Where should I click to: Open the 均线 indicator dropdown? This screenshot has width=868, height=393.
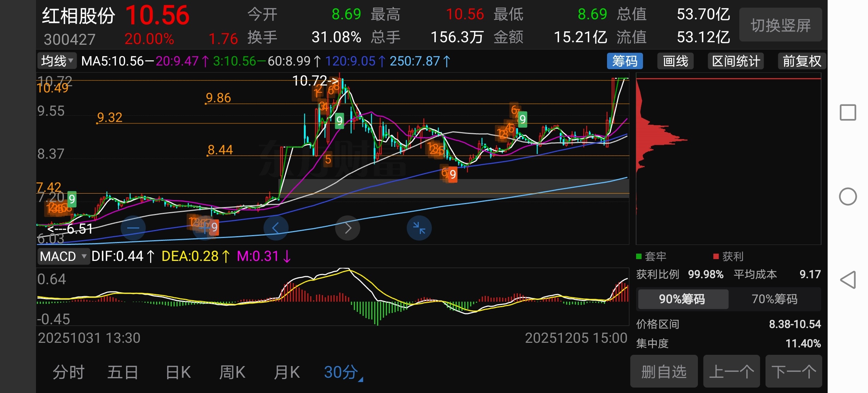point(57,61)
